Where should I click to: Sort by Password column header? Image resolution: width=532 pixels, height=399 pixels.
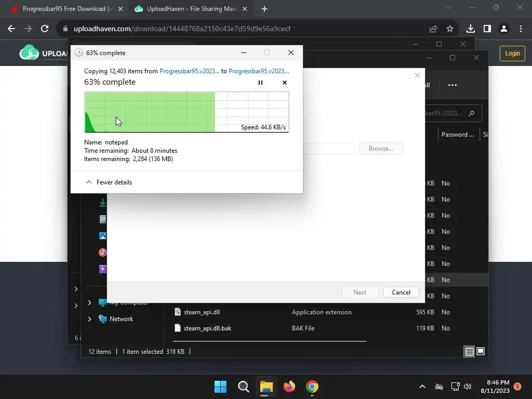coord(458,135)
